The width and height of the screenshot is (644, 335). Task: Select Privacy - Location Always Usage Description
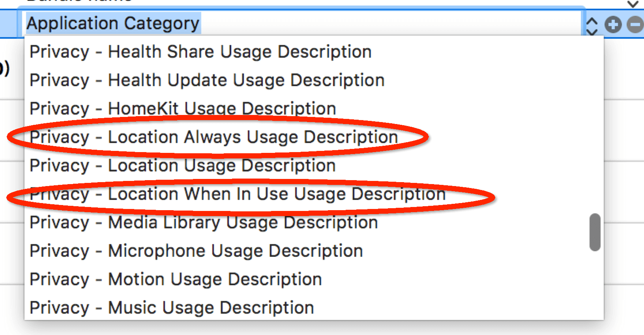coord(213,137)
